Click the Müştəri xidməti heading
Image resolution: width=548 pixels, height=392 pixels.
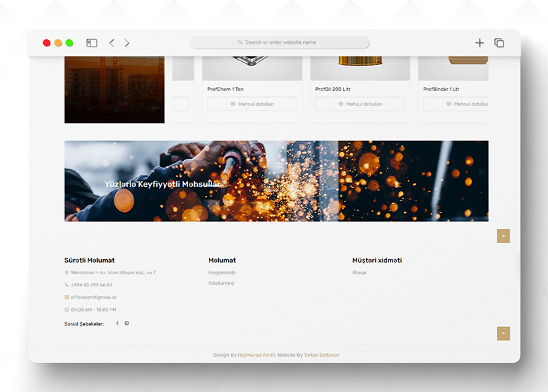[x=377, y=260]
